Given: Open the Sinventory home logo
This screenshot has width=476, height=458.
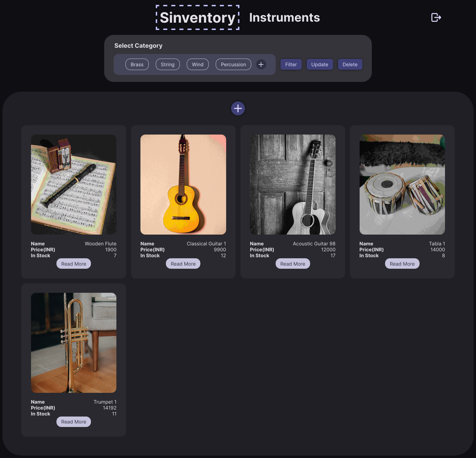Looking at the screenshot, I should 198,17.
